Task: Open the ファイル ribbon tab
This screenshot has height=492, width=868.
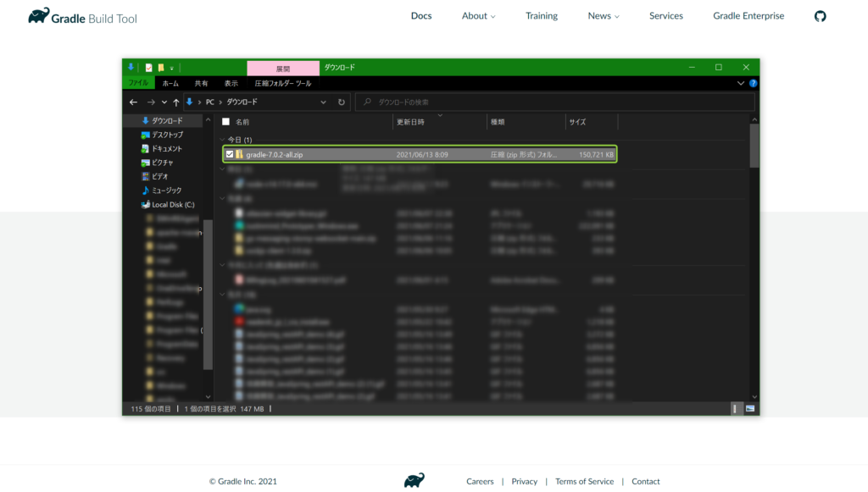Action: pyautogui.click(x=138, y=83)
